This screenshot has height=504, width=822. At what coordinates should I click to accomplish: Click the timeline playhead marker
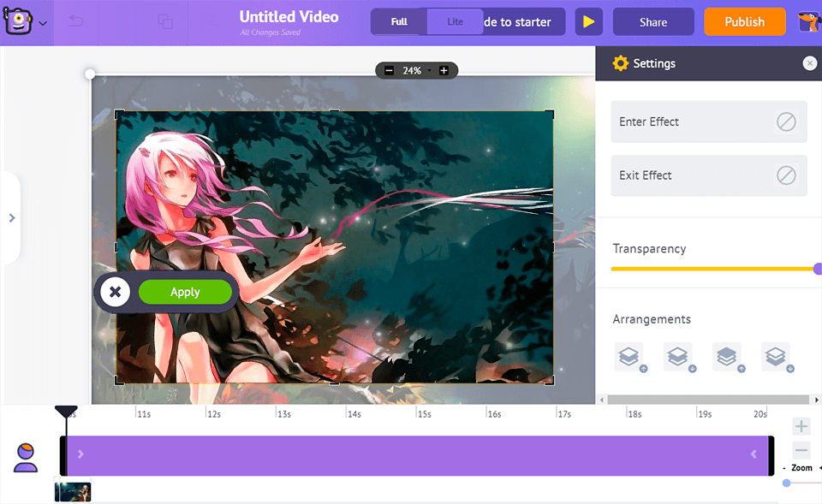[x=66, y=412]
